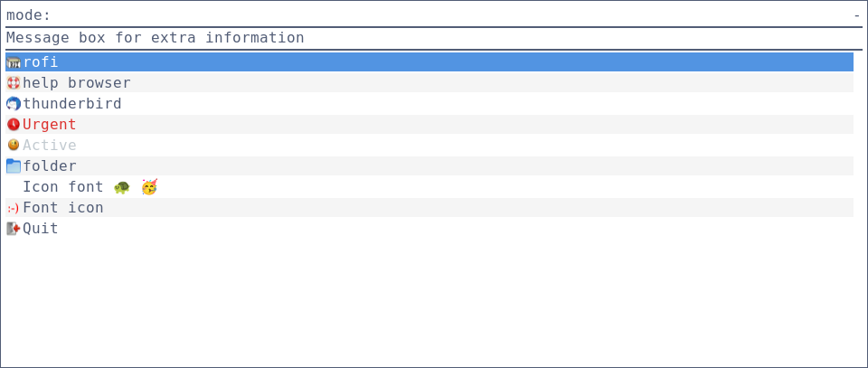Screen dimensions: 868x368
Task: Click the party face emoji
Action: [x=149, y=187]
